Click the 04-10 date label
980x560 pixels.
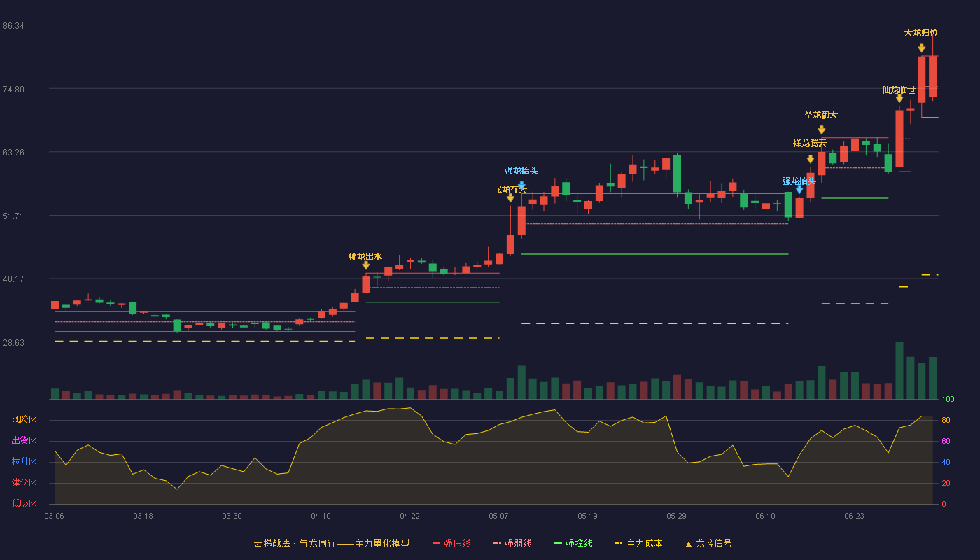(x=321, y=516)
